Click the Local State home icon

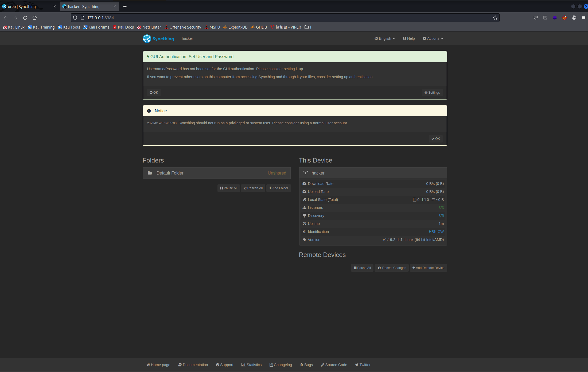(x=304, y=200)
